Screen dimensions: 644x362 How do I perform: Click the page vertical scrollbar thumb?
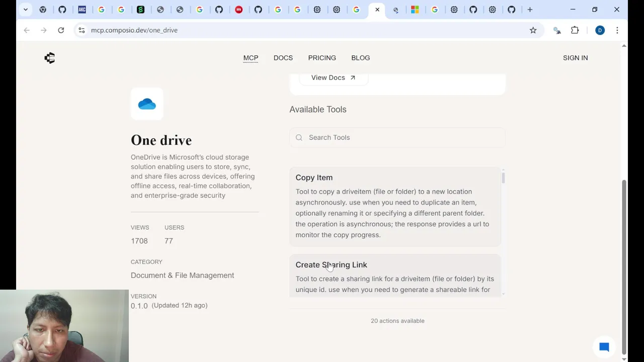[x=624, y=266]
